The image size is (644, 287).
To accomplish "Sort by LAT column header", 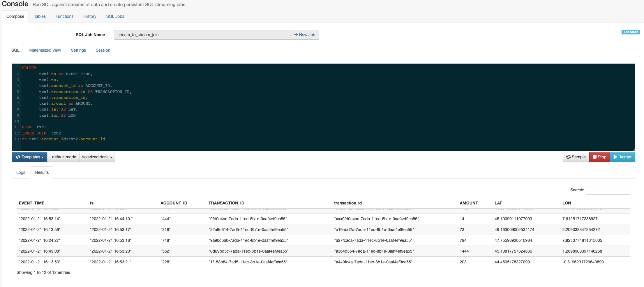I will coord(498,203).
